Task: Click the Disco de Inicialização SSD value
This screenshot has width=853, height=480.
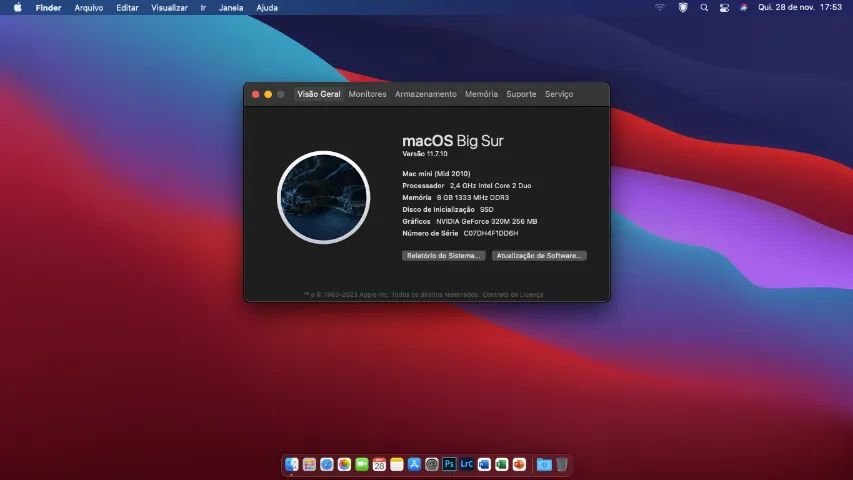Action: pyautogui.click(x=486, y=210)
